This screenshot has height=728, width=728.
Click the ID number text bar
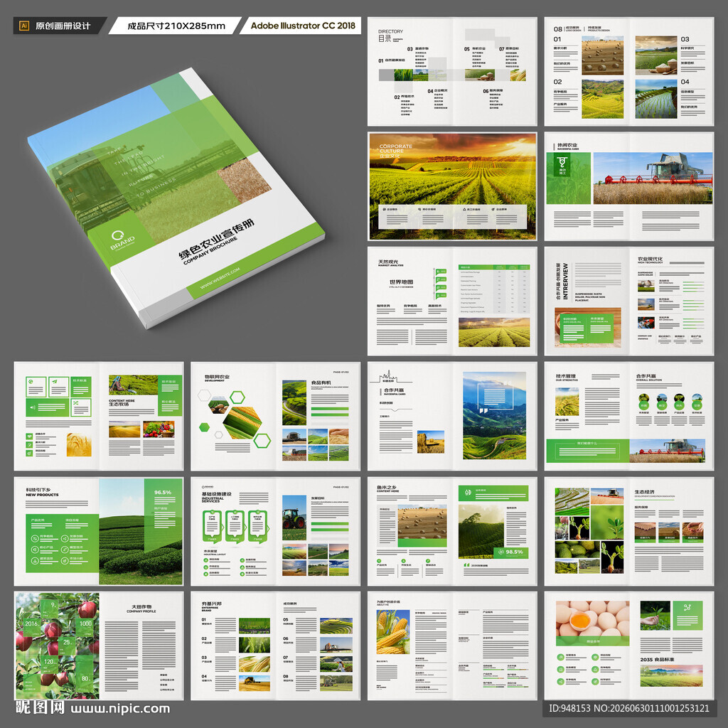point(629,708)
